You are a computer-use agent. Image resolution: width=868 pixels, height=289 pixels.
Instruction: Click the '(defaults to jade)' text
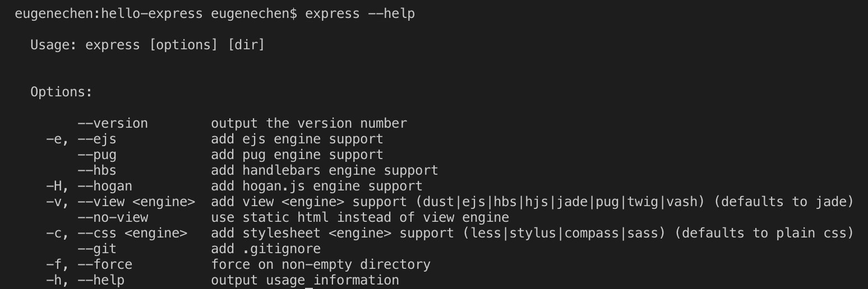point(783,202)
